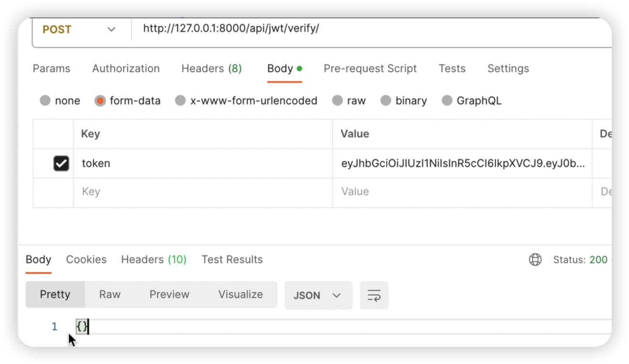Select the binary body radio button

pyautogui.click(x=386, y=101)
